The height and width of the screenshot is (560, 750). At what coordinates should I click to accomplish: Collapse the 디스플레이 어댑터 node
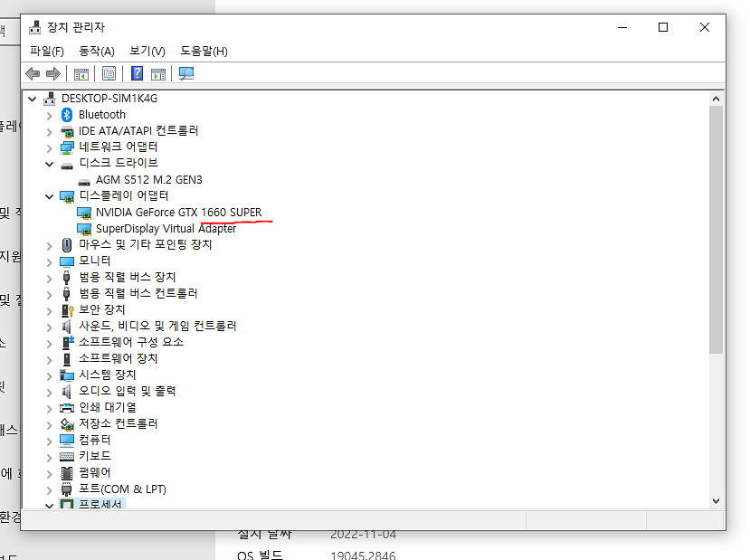click(x=49, y=196)
